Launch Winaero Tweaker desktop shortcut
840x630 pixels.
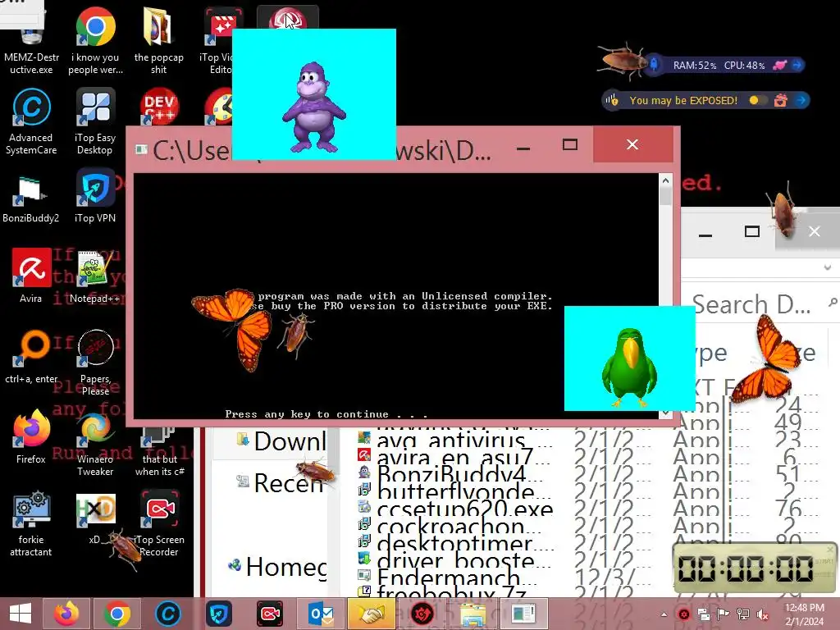click(95, 443)
